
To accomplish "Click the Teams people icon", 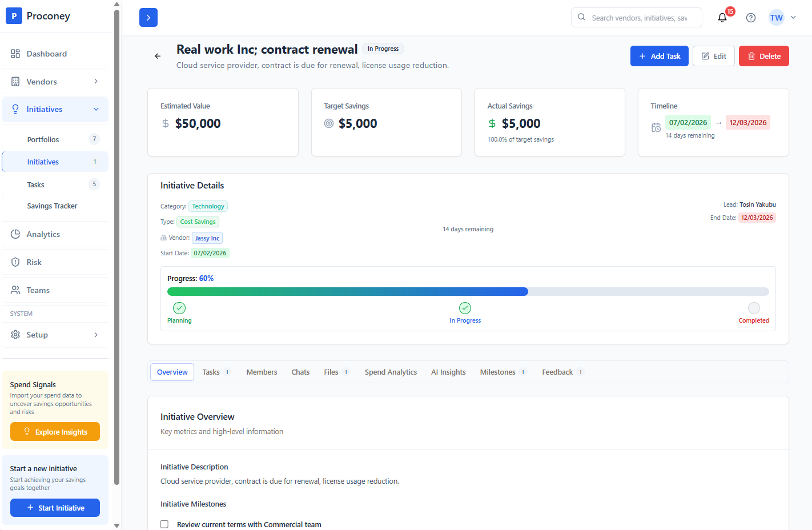I will pyautogui.click(x=15, y=290).
